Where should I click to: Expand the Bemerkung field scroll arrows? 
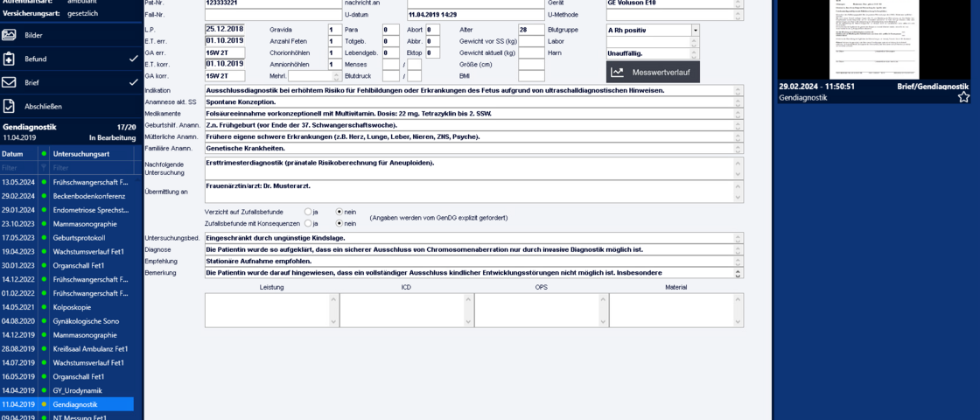tap(738, 273)
